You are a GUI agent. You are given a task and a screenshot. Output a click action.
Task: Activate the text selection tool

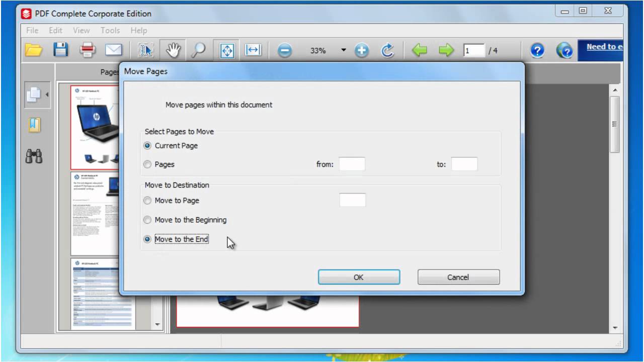point(146,50)
